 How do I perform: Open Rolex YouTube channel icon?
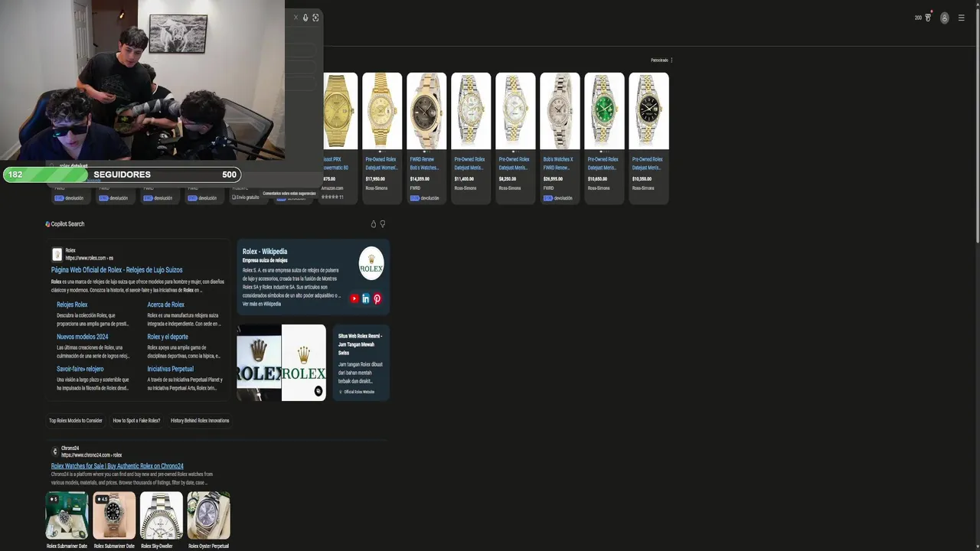click(x=354, y=298)
